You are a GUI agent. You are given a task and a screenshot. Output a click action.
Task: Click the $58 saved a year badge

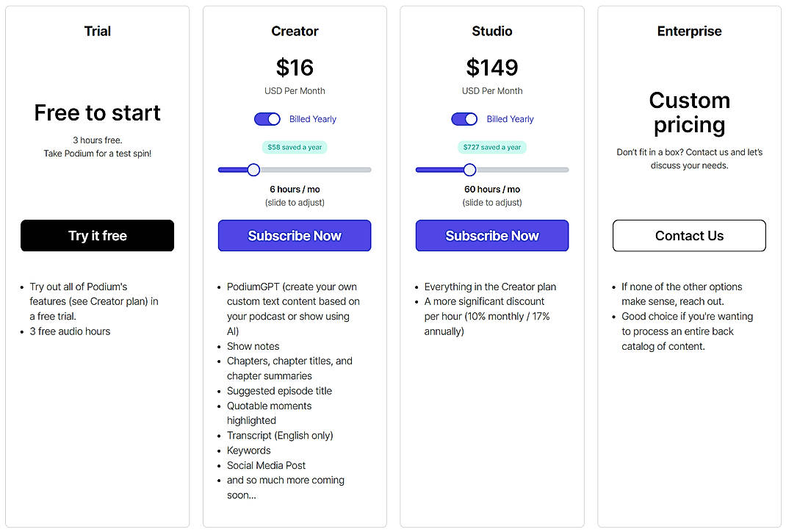click(x=294, y=147)
